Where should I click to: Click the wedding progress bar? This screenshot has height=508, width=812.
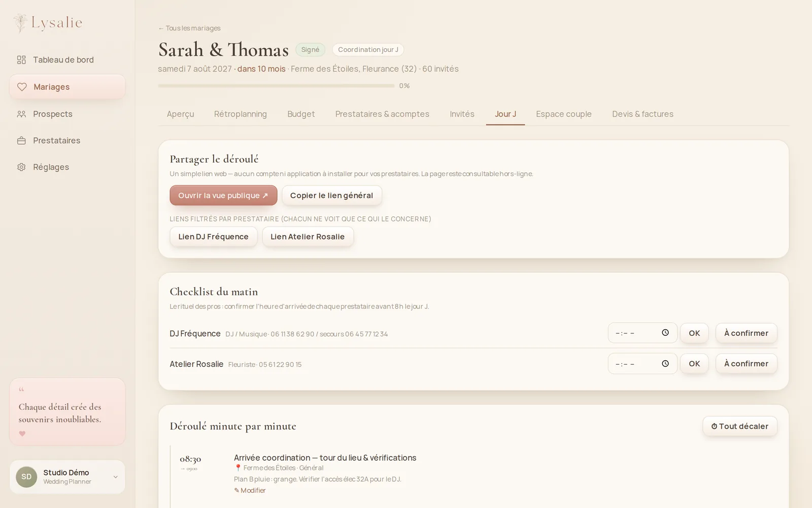pos(276,86)
